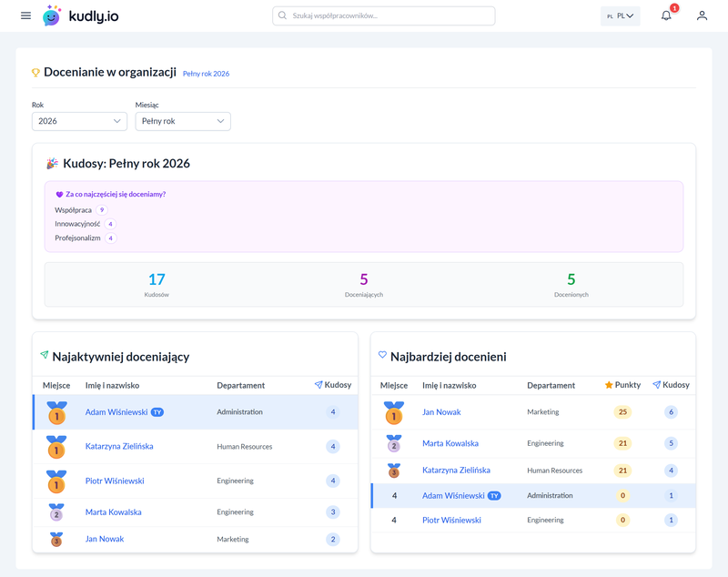Open the user profile icon
Screen dimensions: 728x577
[702, 15]
